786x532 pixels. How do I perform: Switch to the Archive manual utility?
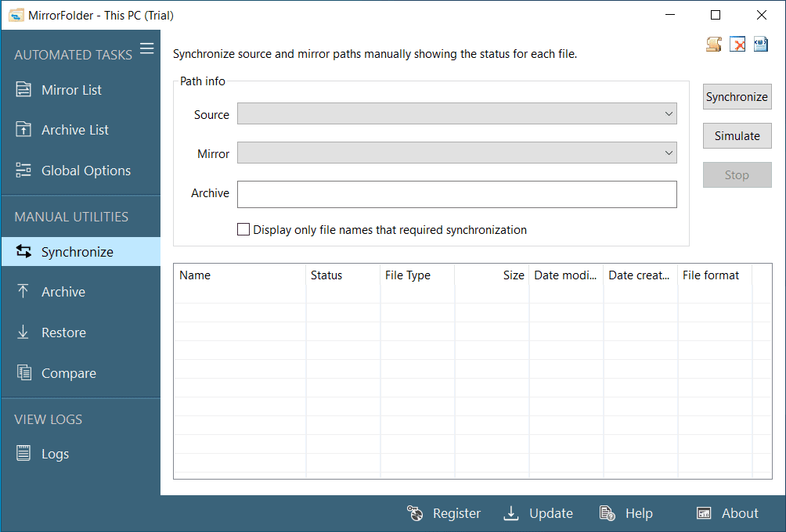pyautogui.click(x=81, y=292)
